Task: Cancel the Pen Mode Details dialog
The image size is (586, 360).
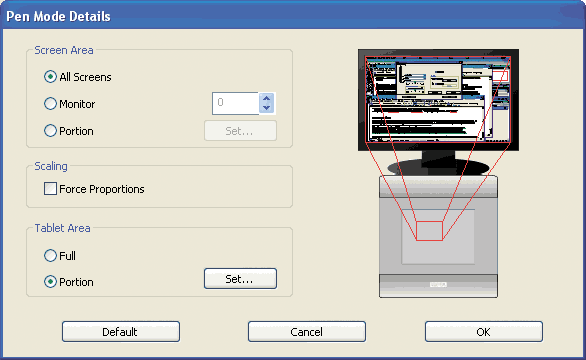Action: pyautogui.click(x=307, y=332)
